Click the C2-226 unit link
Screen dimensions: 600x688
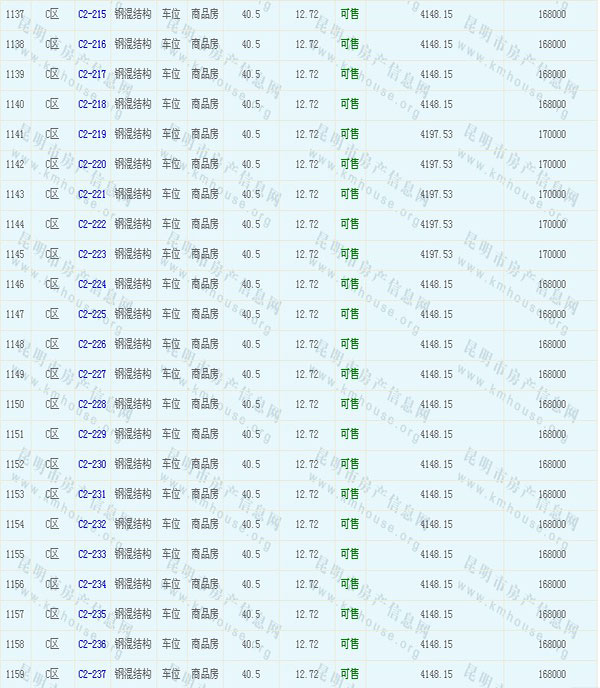91,344
